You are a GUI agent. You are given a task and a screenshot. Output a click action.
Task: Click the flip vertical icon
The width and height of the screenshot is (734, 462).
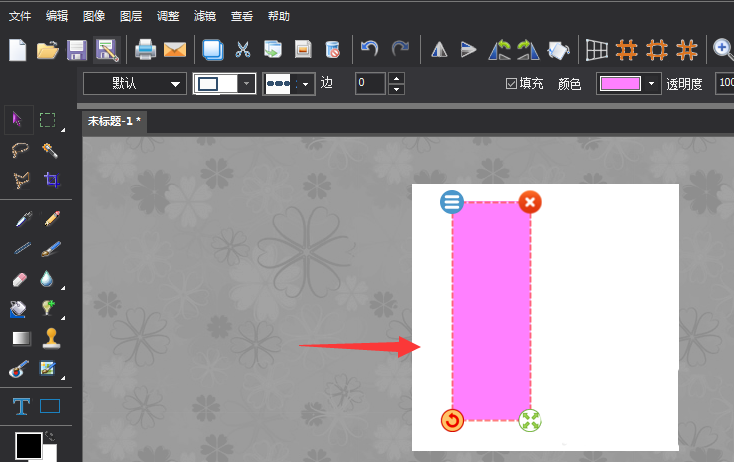[x=468, y=50]
